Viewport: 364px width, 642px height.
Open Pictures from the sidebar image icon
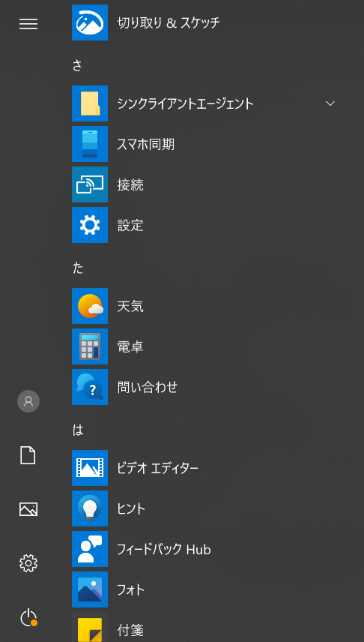pos(28,509)
